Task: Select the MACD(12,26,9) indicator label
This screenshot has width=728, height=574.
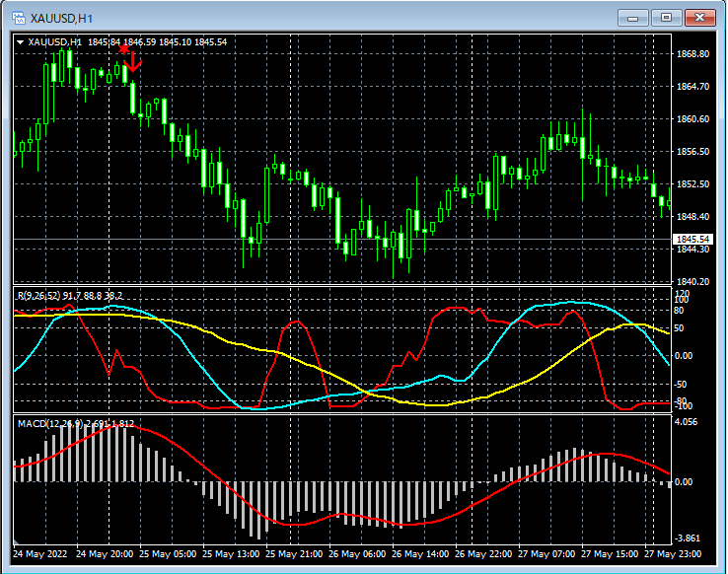Action: (74, 423)
